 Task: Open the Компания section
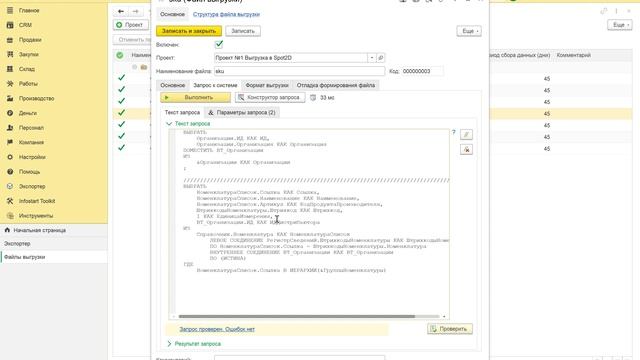(x=31, y=142)
